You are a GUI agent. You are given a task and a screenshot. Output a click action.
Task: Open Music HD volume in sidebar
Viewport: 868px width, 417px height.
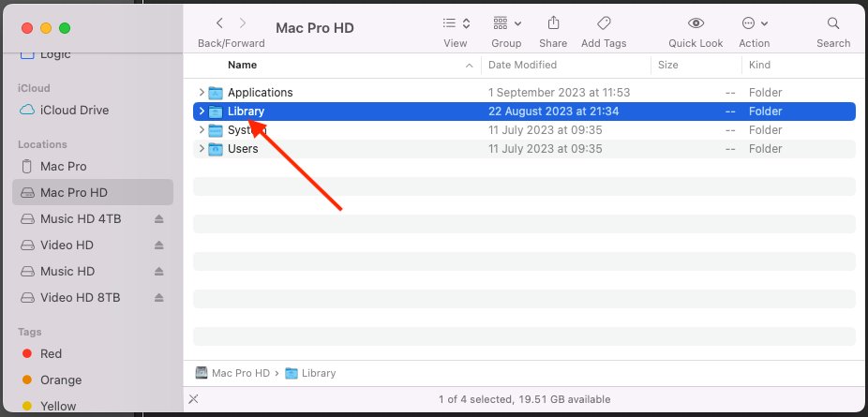pos(67,272)
